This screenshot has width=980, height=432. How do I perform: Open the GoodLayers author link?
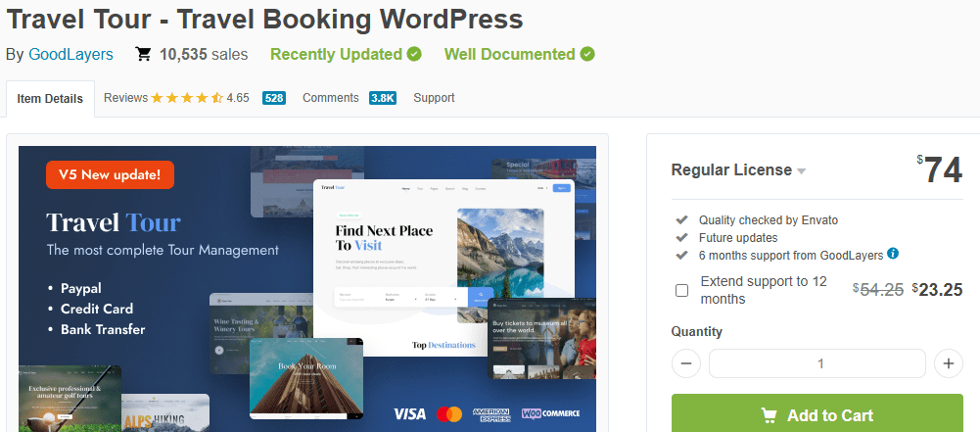[x=70, y=55]
